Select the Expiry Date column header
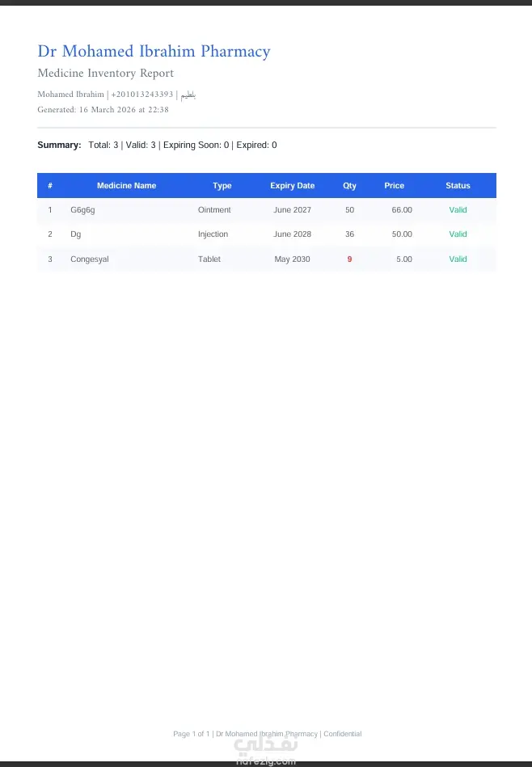 pyautogui.click(x=292, y=186)
